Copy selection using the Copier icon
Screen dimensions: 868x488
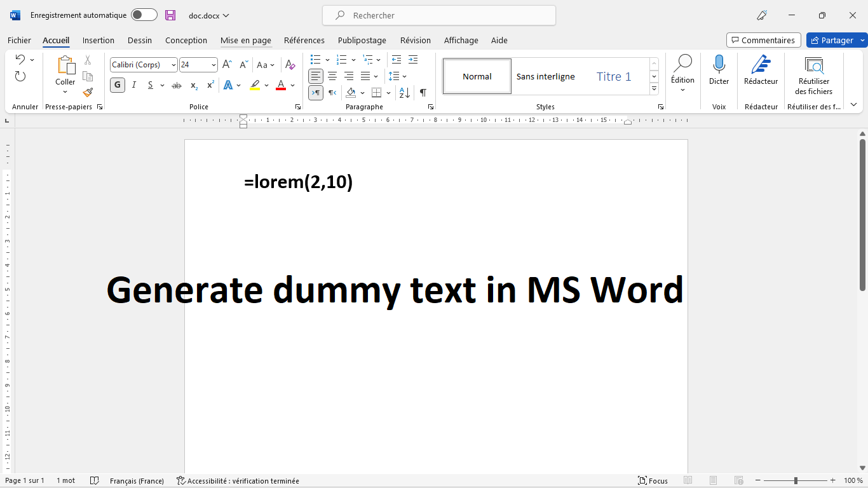pos(88,76)
